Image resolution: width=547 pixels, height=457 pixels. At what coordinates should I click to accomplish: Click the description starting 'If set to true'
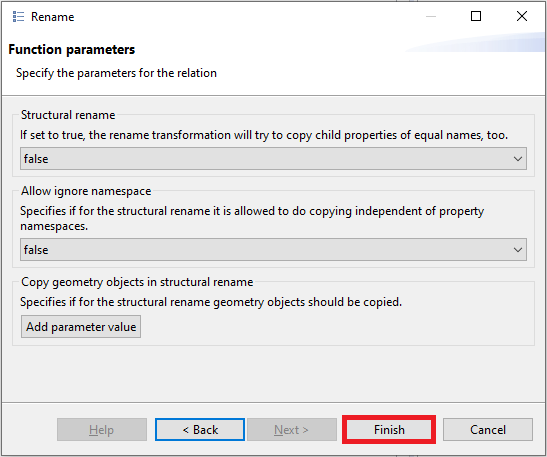point(264,135)
